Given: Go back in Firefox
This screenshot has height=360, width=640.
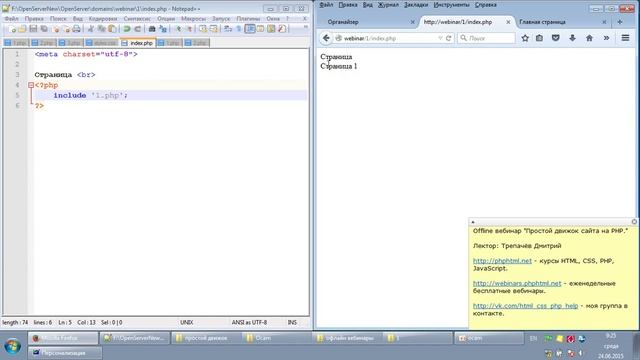Looking at the screenshot, I should click(326, 38).
